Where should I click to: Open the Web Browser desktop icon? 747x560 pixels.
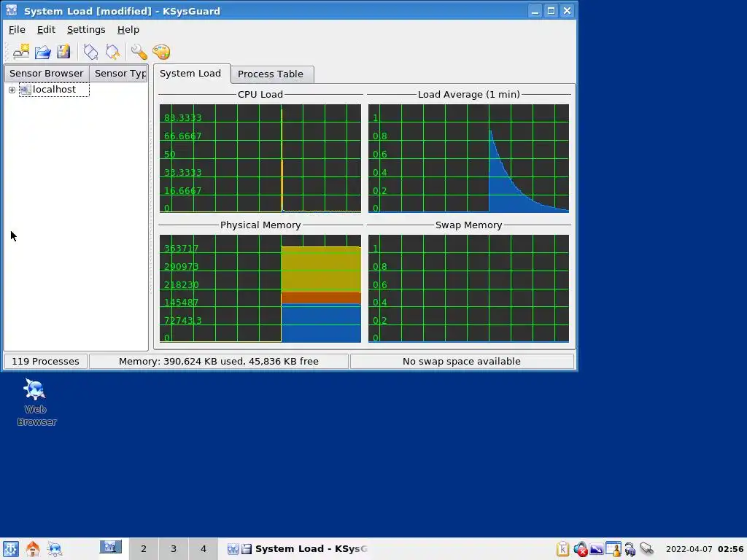[36, 402]
